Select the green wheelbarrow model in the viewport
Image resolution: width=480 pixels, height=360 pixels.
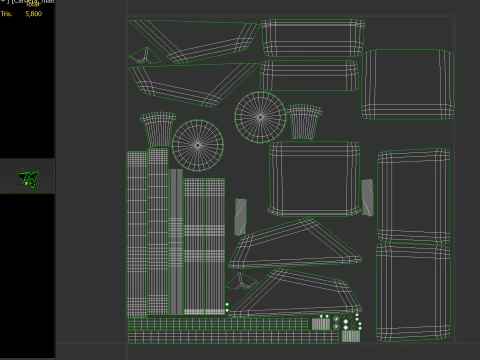[x=27, y=178]
